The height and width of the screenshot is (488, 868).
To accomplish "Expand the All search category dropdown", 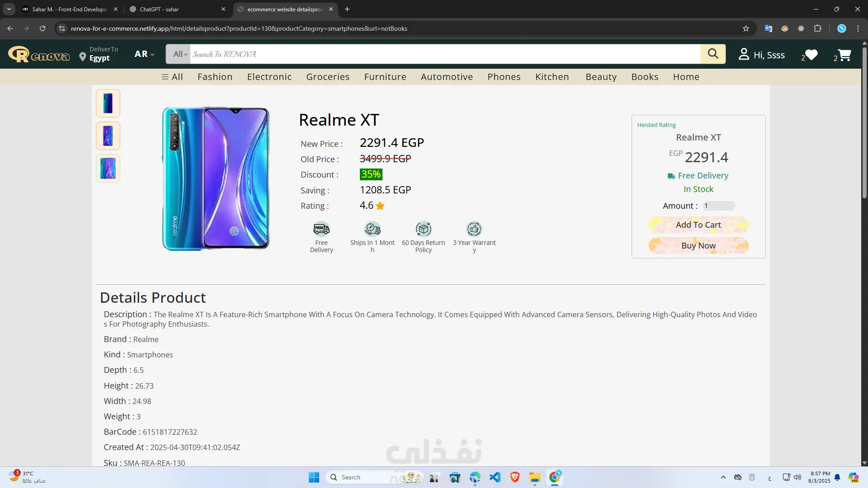I will (179, 54).
